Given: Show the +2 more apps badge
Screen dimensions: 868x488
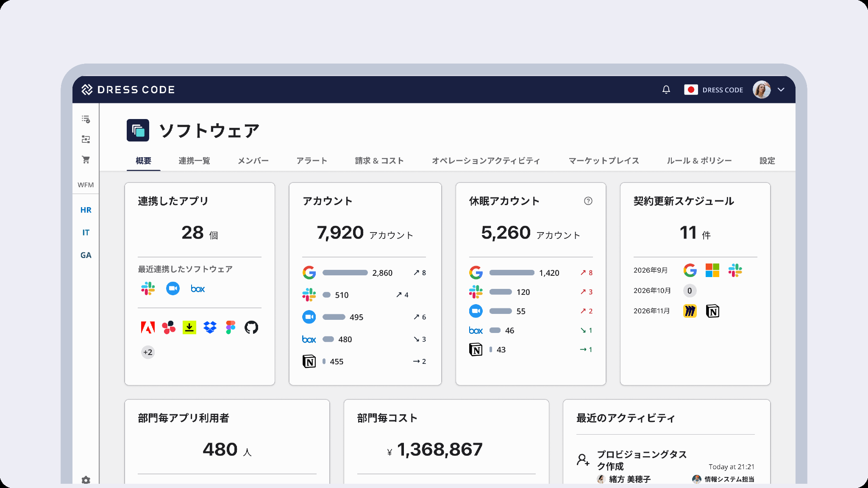Looking at the screenshot, I should pos(148,352).
